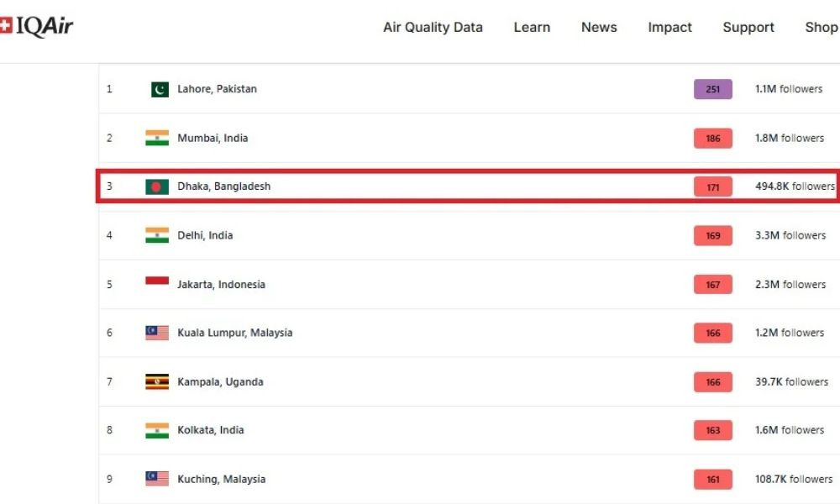Open the Air Quality Data menu

(x=433, y=28)
